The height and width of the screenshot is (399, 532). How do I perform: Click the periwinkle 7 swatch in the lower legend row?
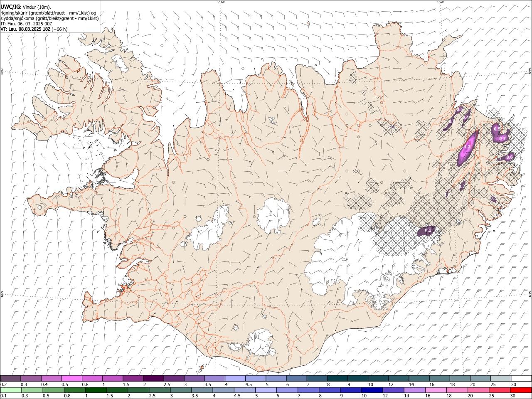click(x=308, y=390)
